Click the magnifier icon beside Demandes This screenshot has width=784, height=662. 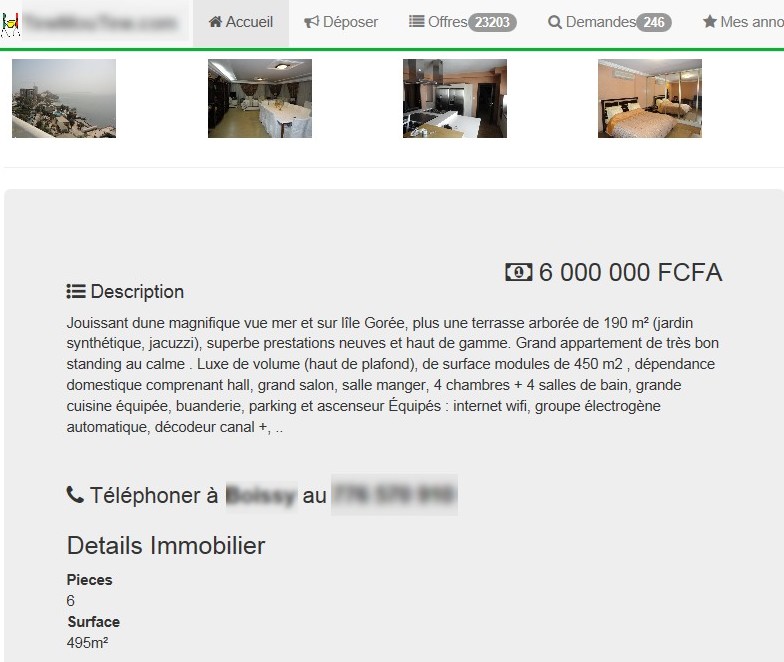pos(554,22)
